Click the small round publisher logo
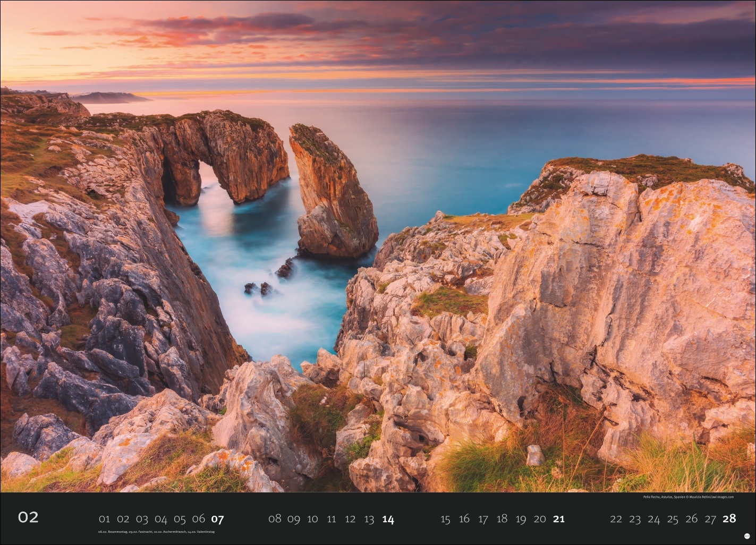 click(747, 535)
